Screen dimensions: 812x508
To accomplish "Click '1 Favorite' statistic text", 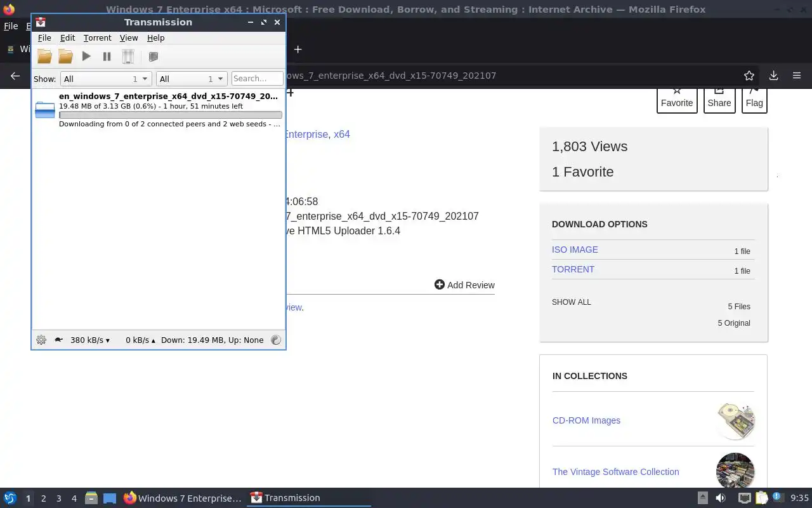I will coord(582,172).
